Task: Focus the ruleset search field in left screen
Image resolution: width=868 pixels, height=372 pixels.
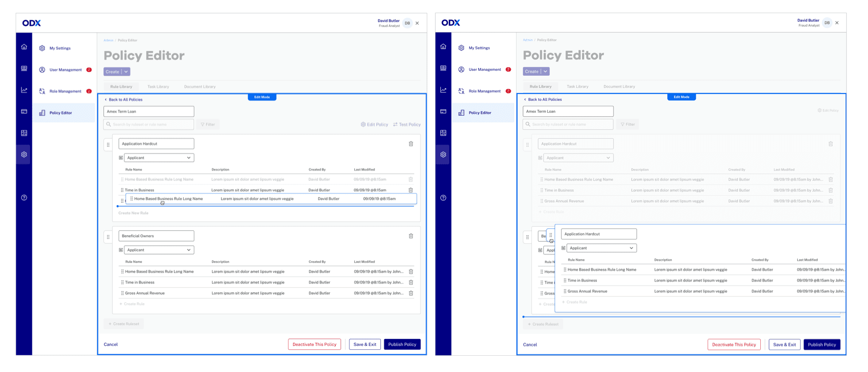Action: click(x=149, y=124)
